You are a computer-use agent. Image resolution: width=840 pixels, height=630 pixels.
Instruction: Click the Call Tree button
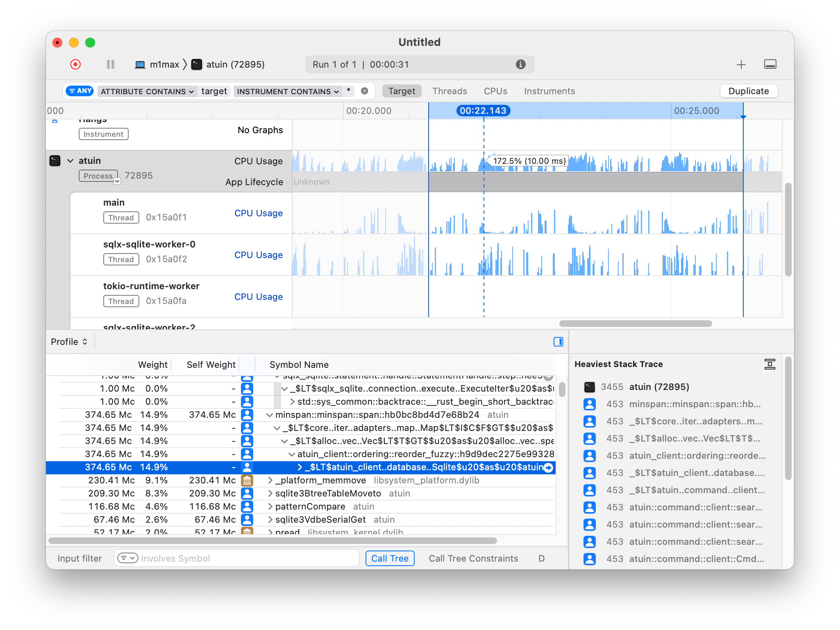click(x=390, y=558)
